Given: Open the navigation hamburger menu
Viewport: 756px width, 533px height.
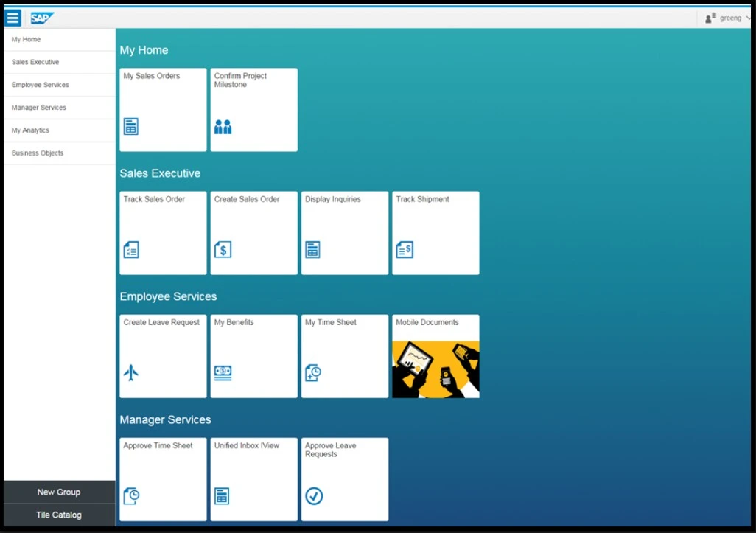Looking at the screenshot, I should [x=12, y=17].
